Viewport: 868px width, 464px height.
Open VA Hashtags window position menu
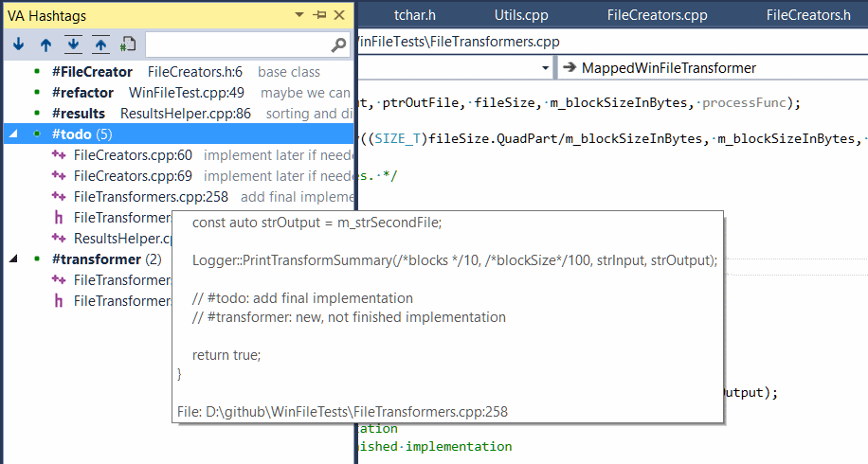300,14
